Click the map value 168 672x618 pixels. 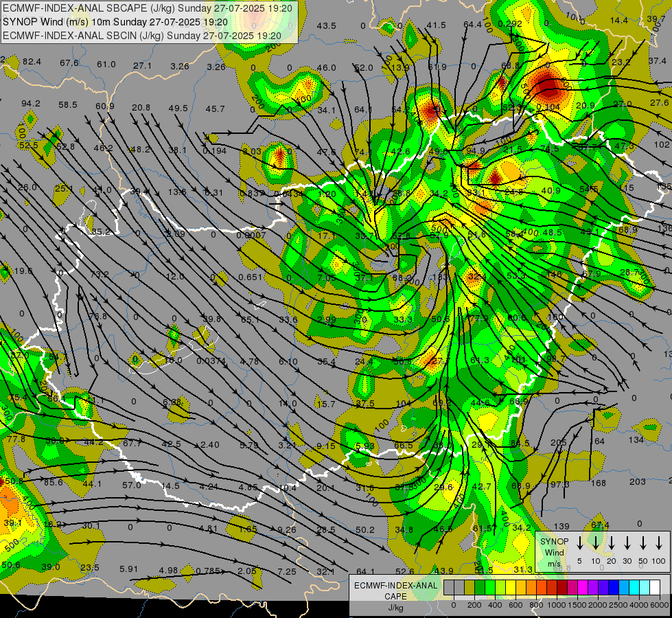tap(599, 483)
